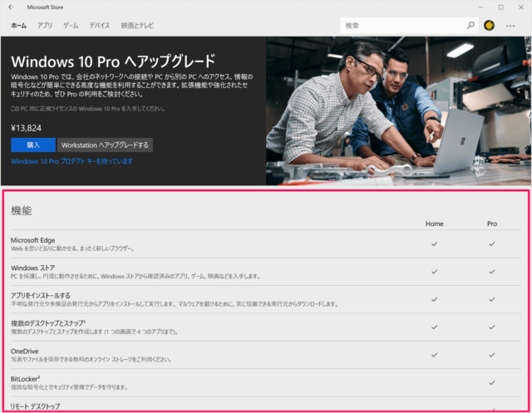
Task: Click the Home checkmark for Microsoft Edge
Action: (x=435, y=243)
